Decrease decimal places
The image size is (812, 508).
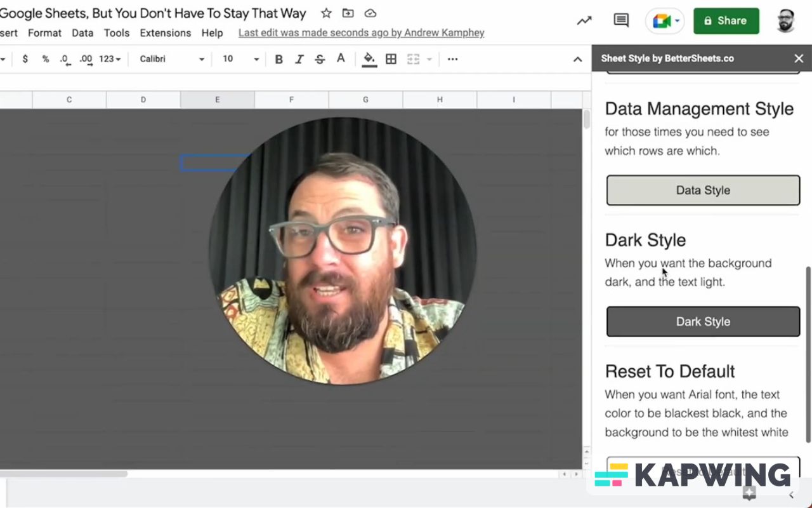(x=64, y=59)
